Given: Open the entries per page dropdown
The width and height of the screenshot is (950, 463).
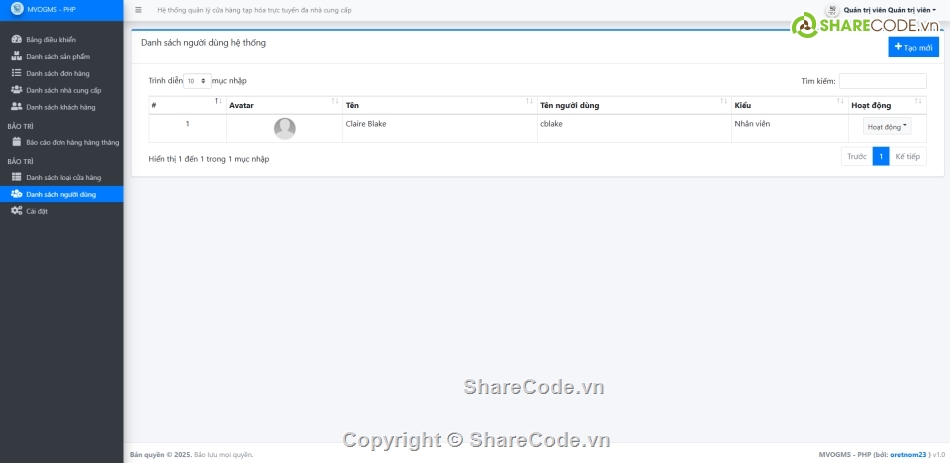Looking at the screenshot, I should 197,81.
